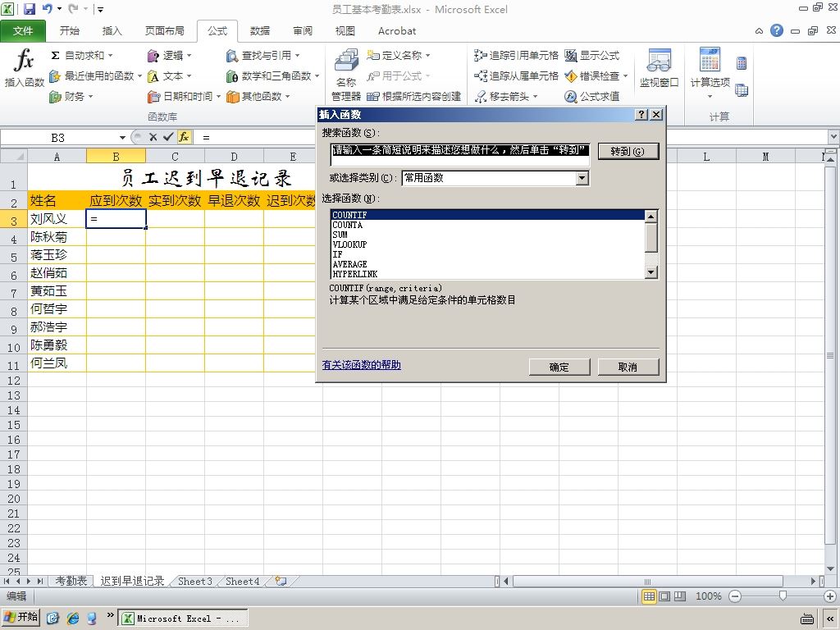Viewport: 840px width, 630px height.
Task: Expand the function category dropdown (常用函数)
Action: (x=582, y=178)
